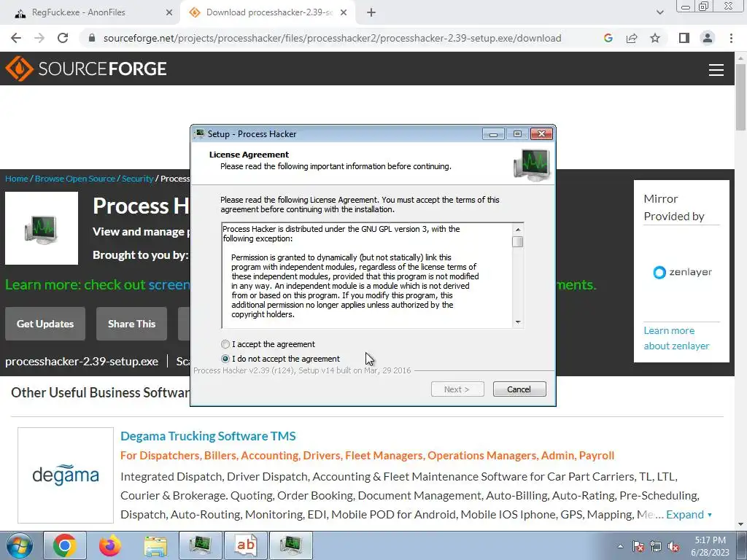Click the site lock icon in address bar

[x=92, y=38]
